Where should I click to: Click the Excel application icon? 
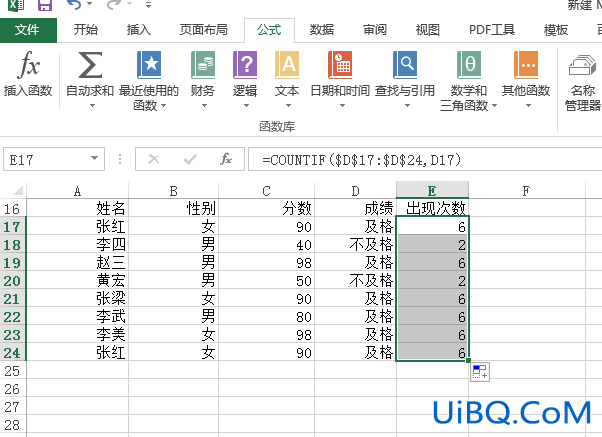click(16, 5)
